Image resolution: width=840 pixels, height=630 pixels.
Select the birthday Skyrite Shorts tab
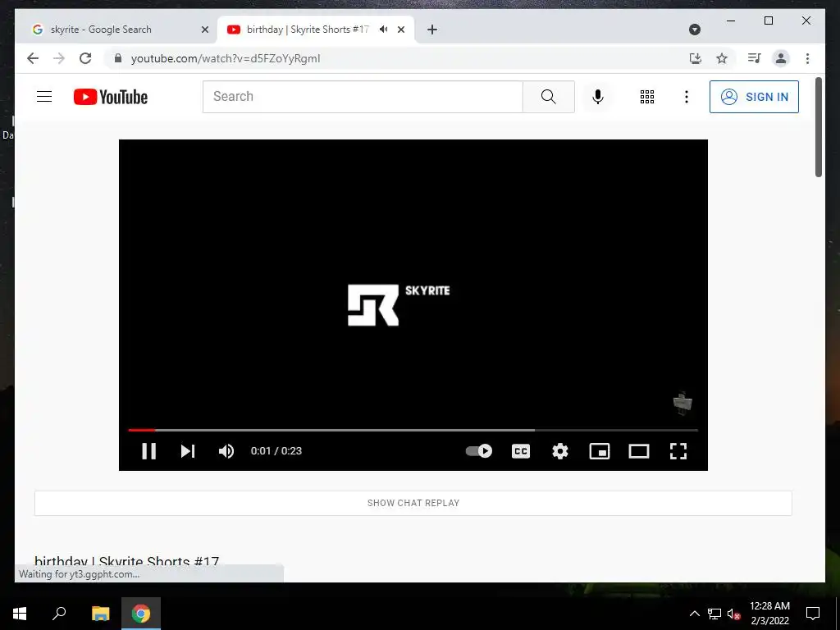[308, 30]
